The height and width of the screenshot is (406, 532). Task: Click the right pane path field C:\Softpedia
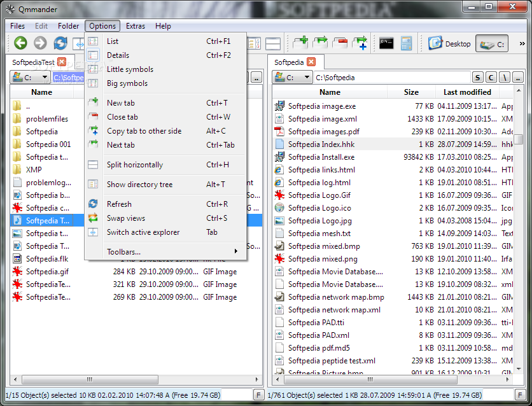click(392, 78)
